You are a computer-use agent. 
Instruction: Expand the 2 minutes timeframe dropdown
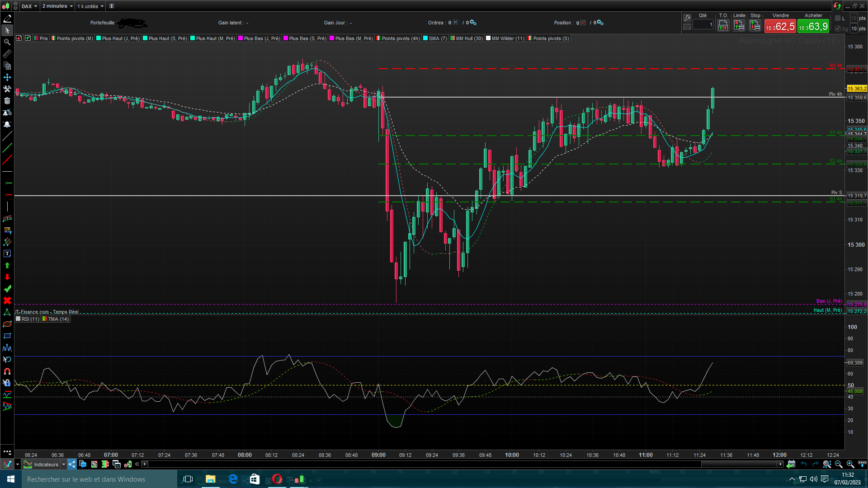(x=57, y=6)
